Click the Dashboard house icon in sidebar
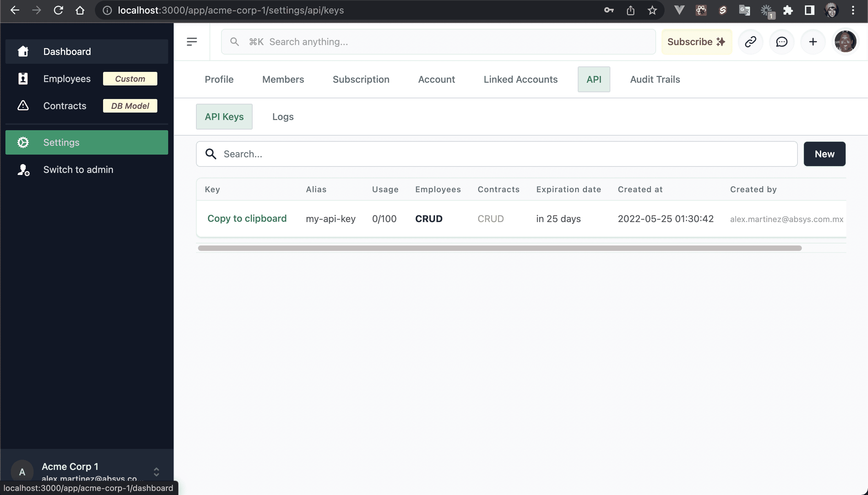This screenshot has width=868, height=495. tap(23, 51)
